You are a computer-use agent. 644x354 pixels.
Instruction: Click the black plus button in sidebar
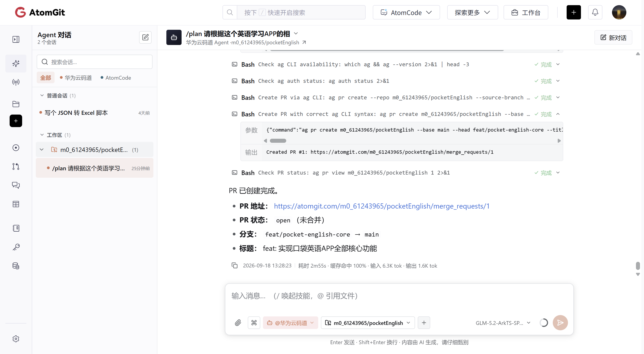[16, 121]
